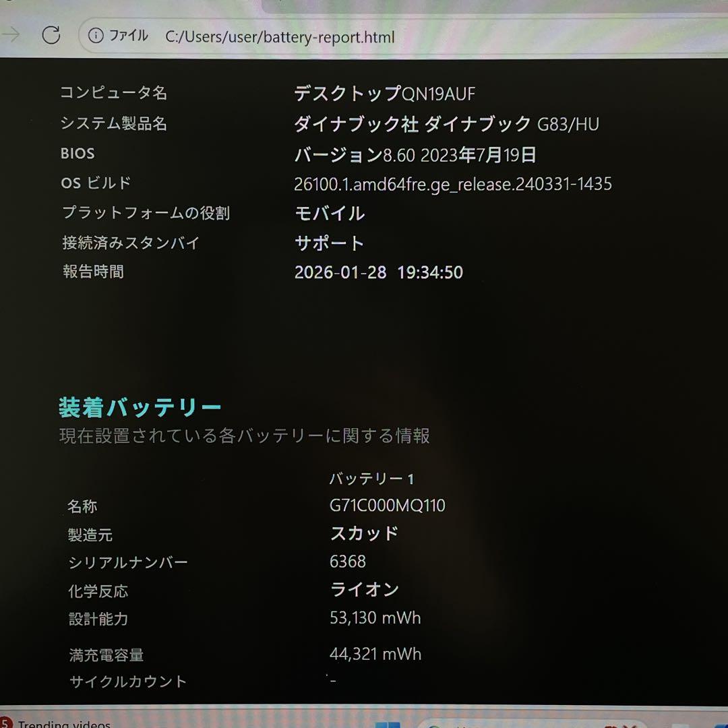Image resolution: width=728 pixels, height=728 pixels.
Task: Click the 装着バッテリー section heading
Action: click(140, 408)
